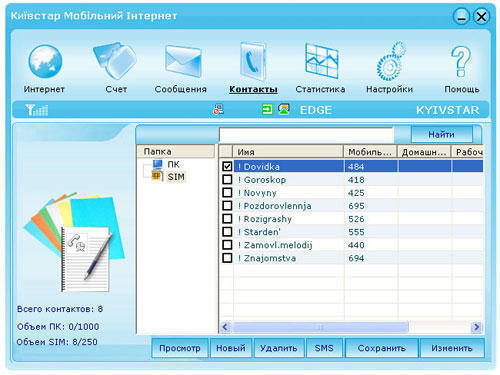500x375 pixels.
Task: Open the Помощь question mark icon
Action: [461, 62]
